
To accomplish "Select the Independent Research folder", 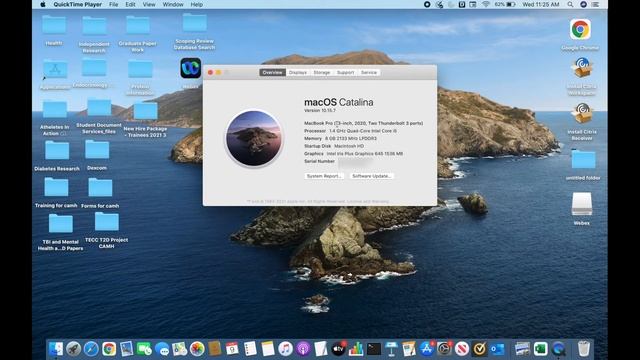I will [94, 25].
